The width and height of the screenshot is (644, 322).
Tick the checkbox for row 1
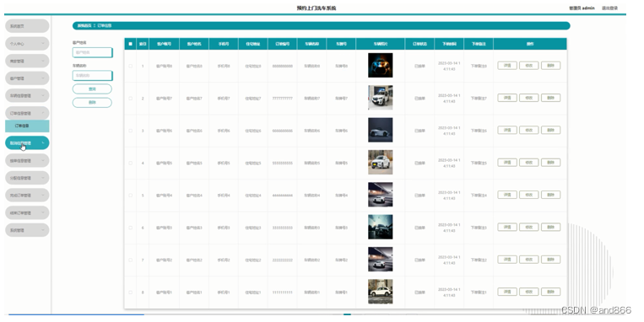click(x=131, y=66)
